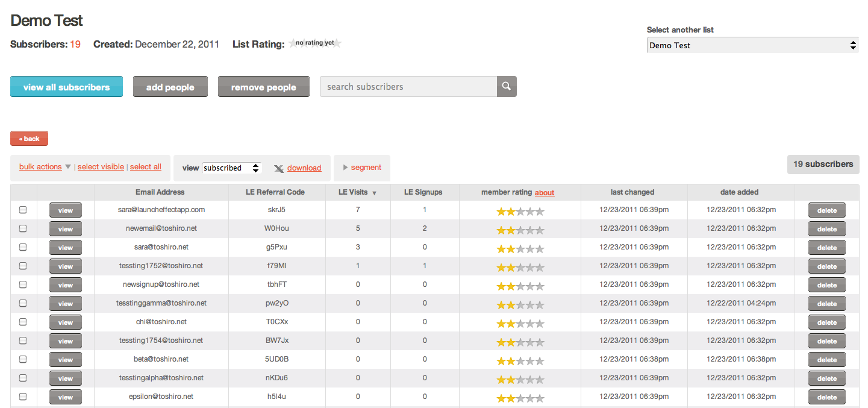This screenshot has height=408, width=868.
Task: Delete subscriber sara@launcheffectapp.com
Action: [x=827, y=210]
